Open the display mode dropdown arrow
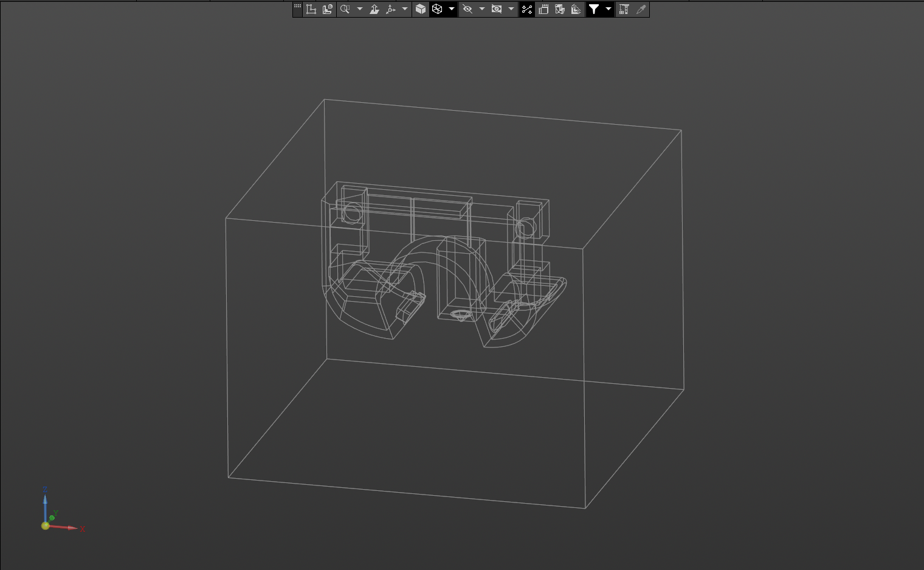924x570 pixels. pos(452,9)
